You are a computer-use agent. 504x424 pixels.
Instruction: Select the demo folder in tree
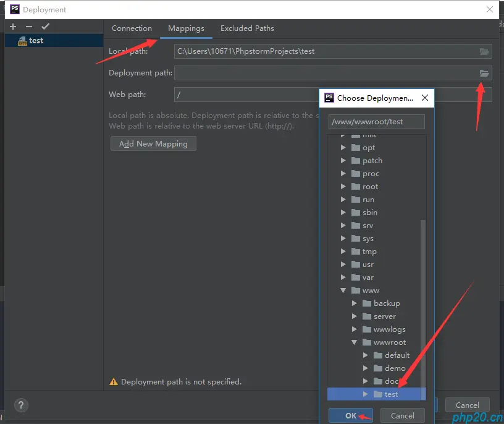395,368
